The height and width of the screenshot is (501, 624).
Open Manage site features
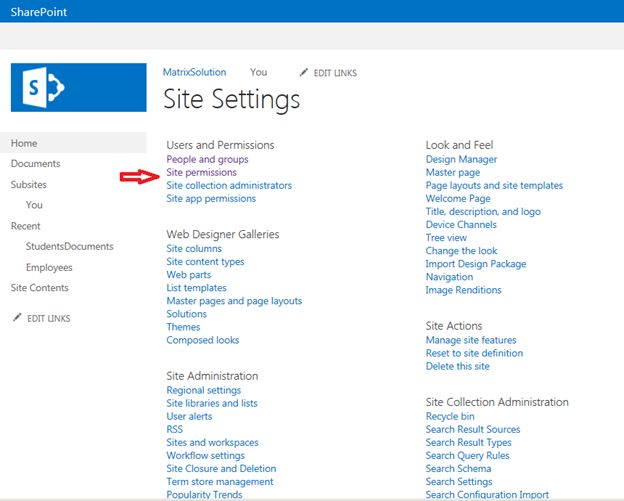471,340
